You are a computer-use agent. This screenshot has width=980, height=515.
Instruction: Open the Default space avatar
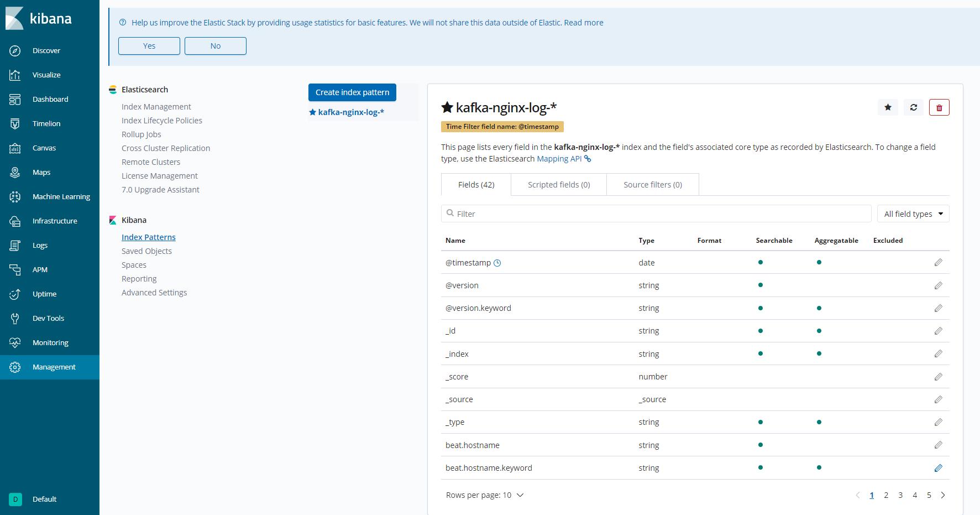pos(15,499)
